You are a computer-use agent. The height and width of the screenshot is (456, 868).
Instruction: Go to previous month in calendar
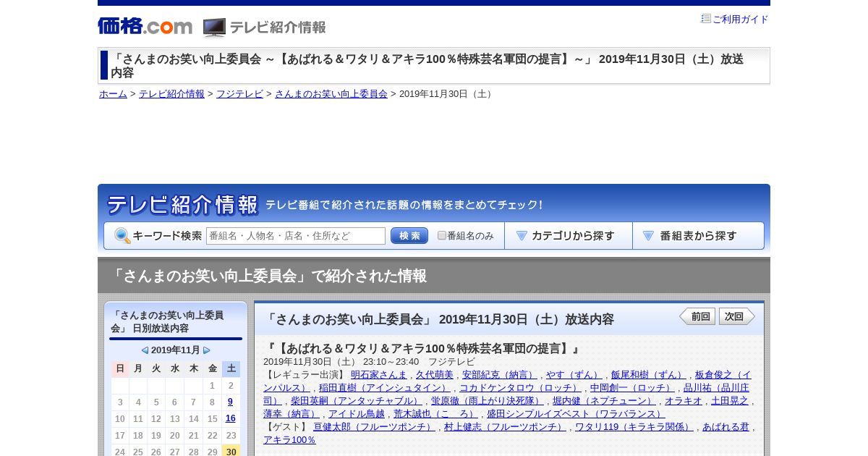click(145, 350)
